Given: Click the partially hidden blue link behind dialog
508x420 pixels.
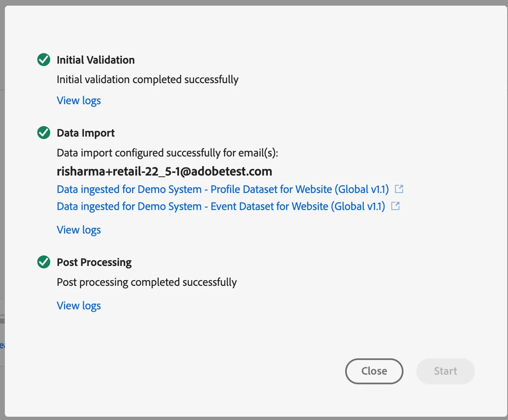Looking at the screenshot, I should [x=2, y=345].
